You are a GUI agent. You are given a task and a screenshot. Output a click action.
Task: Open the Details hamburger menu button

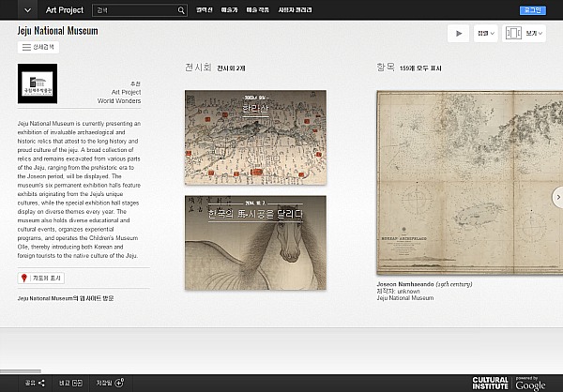pos(38,46)
